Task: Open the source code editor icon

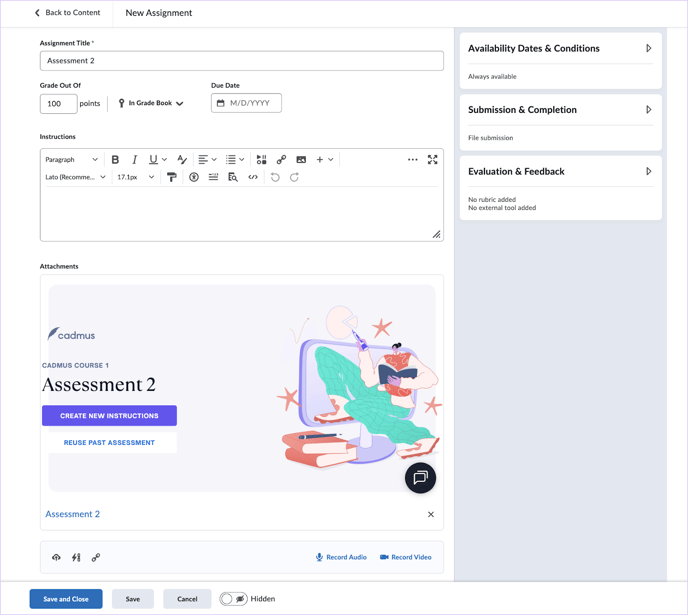Action: tap(253, 177)
